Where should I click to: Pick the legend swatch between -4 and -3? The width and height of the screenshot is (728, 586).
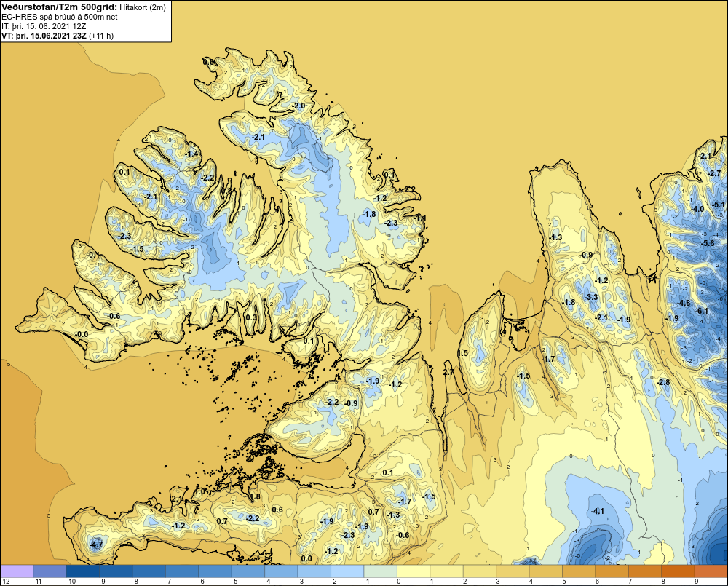[x=281, y=571]
